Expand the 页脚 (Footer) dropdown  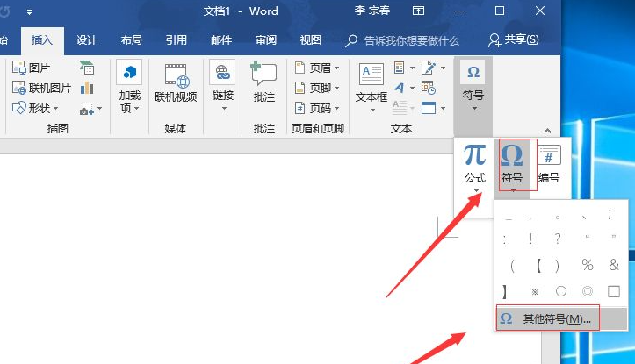318,88
